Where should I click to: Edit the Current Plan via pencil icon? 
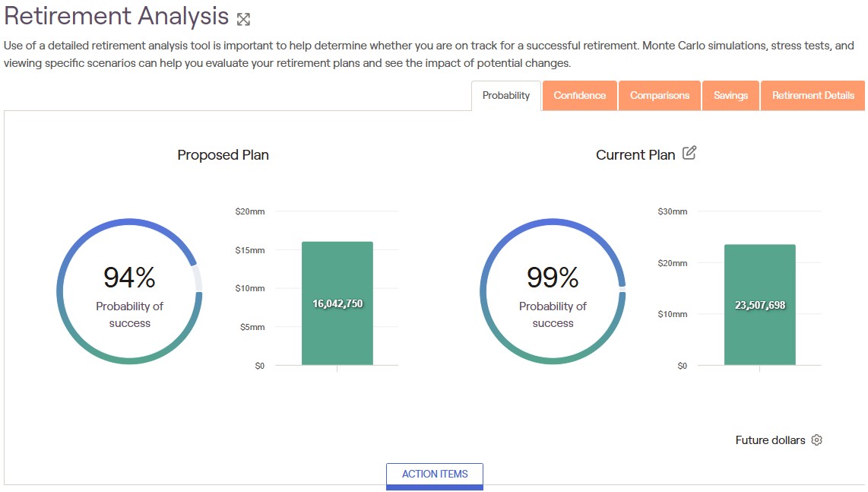[689, 153]
